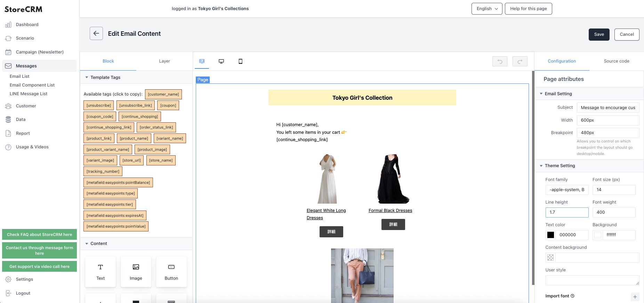Screen dimensions: 644x303
Task: Click the User style text area
Action: [592, 280]
